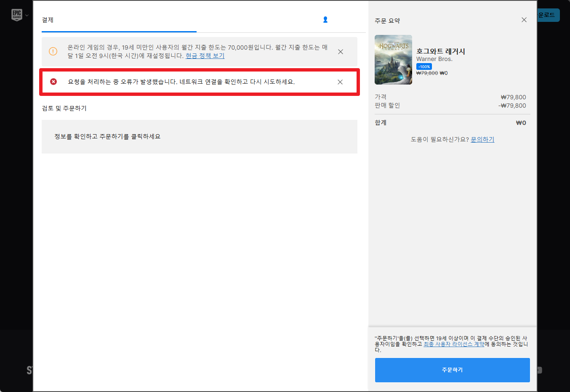
Task: Open the 최종 사용자 라이선스 계약 link
Action: (454, 344)
